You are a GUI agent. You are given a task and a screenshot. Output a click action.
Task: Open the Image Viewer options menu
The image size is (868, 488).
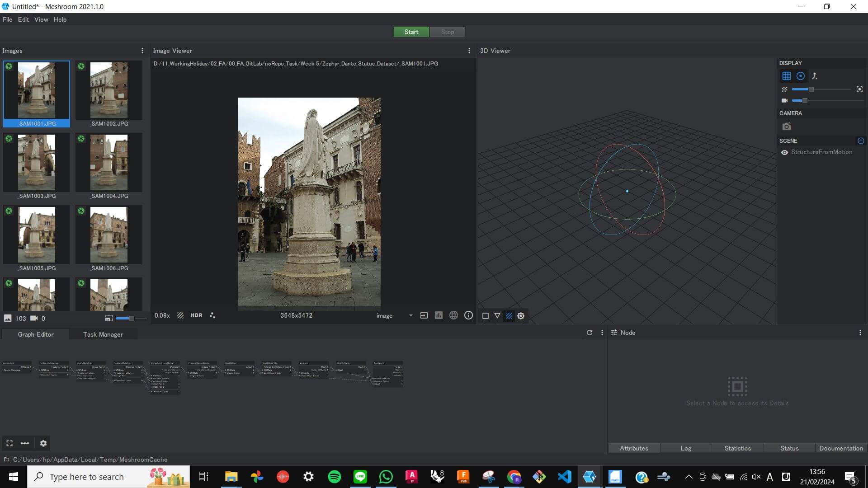click(469, 51)
